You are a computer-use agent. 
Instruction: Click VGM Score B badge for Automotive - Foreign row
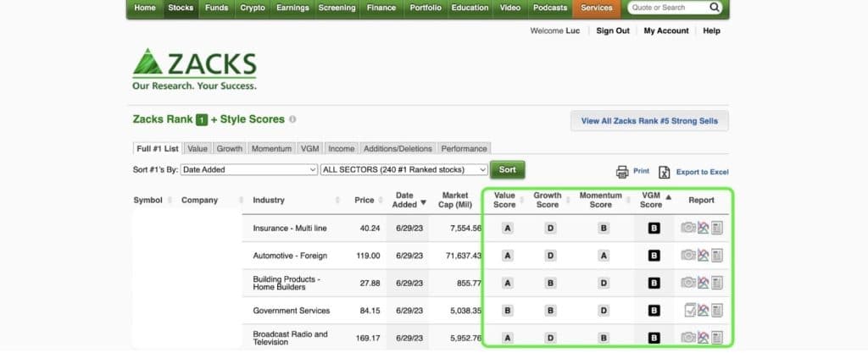[654, 255]
